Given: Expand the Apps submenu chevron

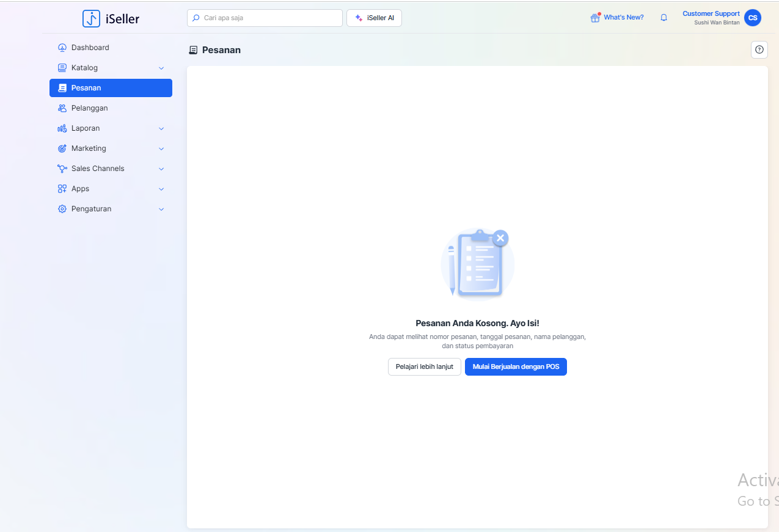Looking at the screenshot, I should 161,189.
